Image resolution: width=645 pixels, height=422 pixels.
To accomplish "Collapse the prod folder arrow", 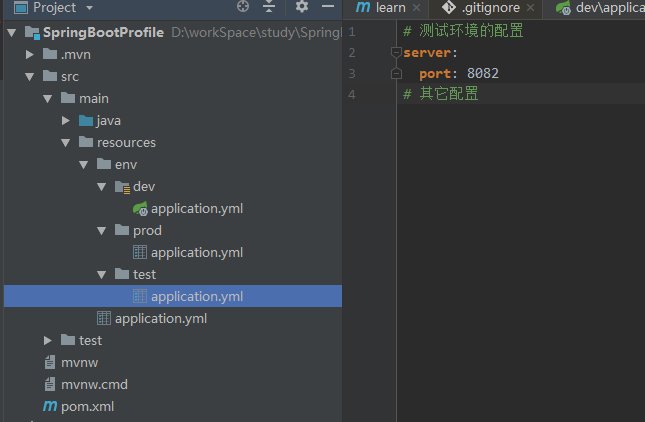I will (102, 231).
